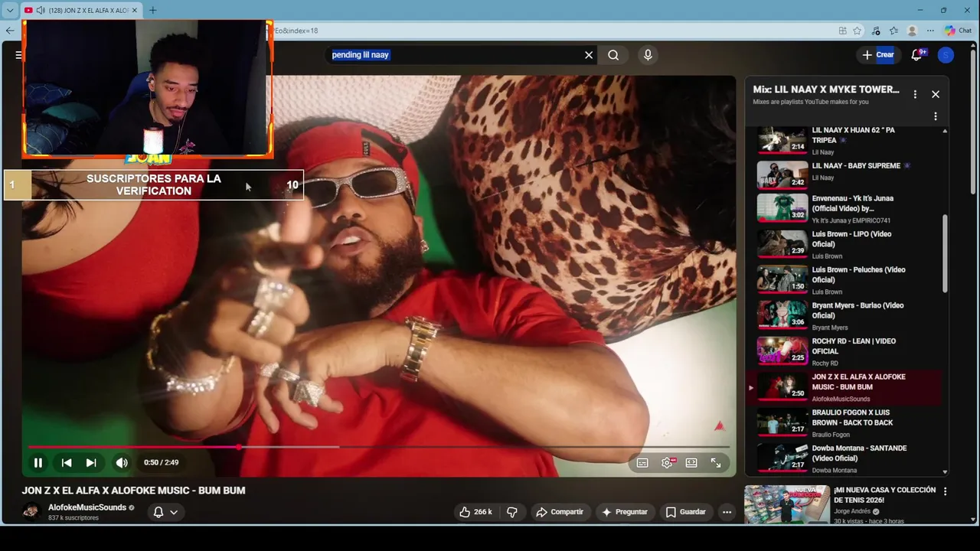Open the YouTube hamburger guide menu
The height and width of the screenshot is (551, 980).
pyautogui.click(x=18, y=55)
